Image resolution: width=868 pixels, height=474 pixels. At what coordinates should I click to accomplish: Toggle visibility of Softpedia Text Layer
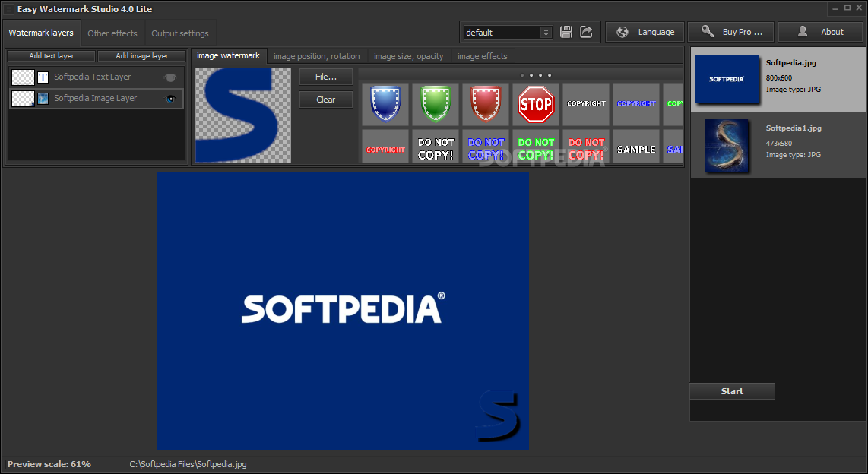(x=170, y=77)
